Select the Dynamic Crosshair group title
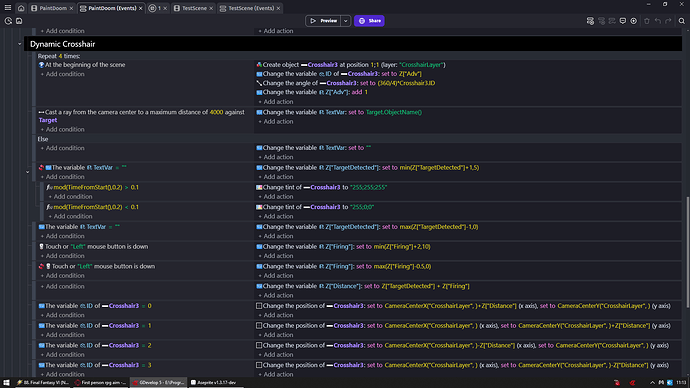690x388 pixels. pyautogui.click(x=62, y=44)
